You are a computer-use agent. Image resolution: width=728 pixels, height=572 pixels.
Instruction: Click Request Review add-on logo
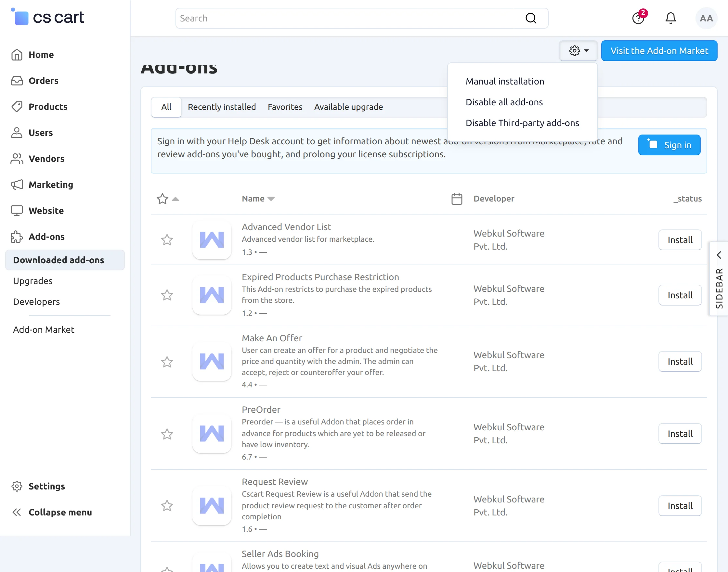(x=212, y=506)
